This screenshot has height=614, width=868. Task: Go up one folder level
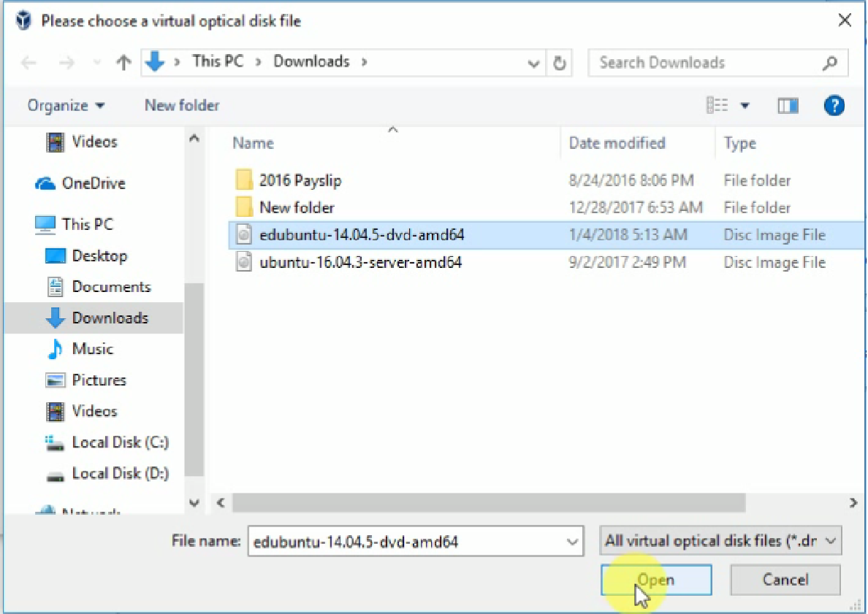pyautogui.click(x=123, y=63)
